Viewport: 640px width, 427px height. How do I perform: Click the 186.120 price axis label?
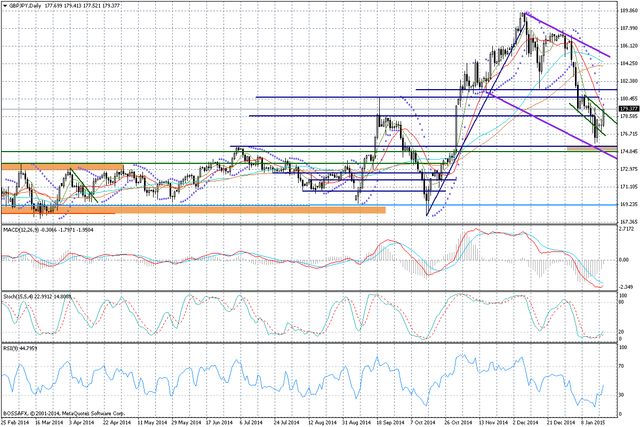click(x=628, y=46)
